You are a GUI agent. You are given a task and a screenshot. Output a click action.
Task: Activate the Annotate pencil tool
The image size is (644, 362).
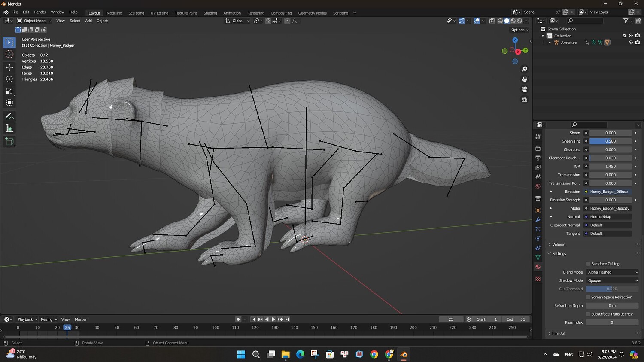tap(9, 116)
